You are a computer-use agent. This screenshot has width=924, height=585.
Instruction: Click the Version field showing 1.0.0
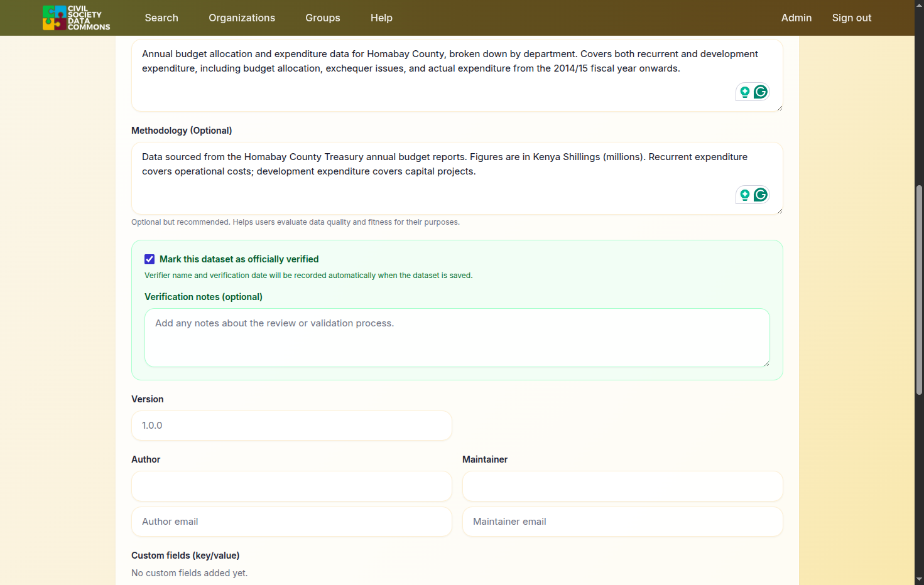[291, 426]
